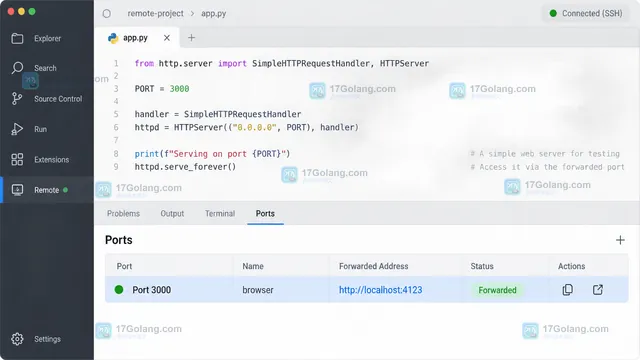Viewport: 640px width, 360px height.
Task: Open the Terminal tab
Action: [x=220, y=213]
